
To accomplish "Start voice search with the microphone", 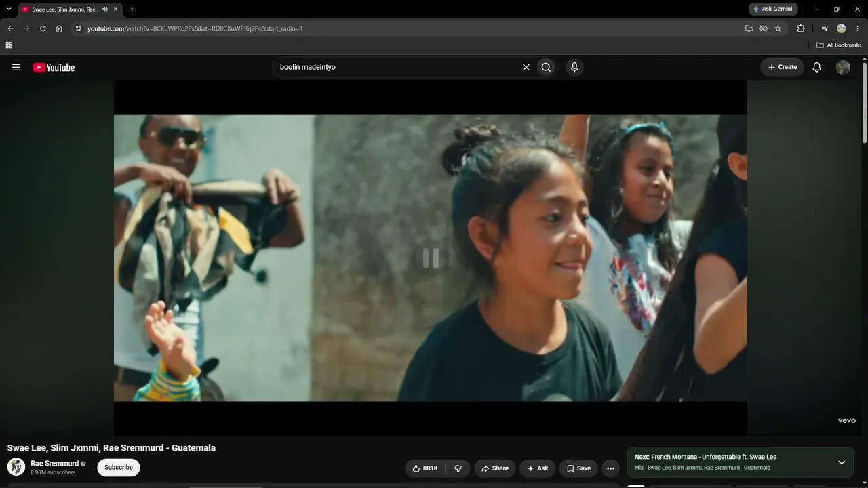I will tap(574, 67).
